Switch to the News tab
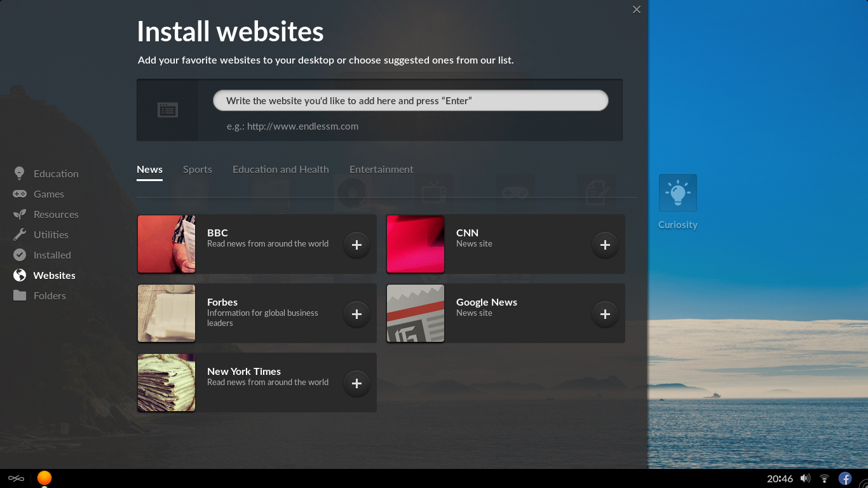This screenshot has width=868, height=488. tap(149, 169)
